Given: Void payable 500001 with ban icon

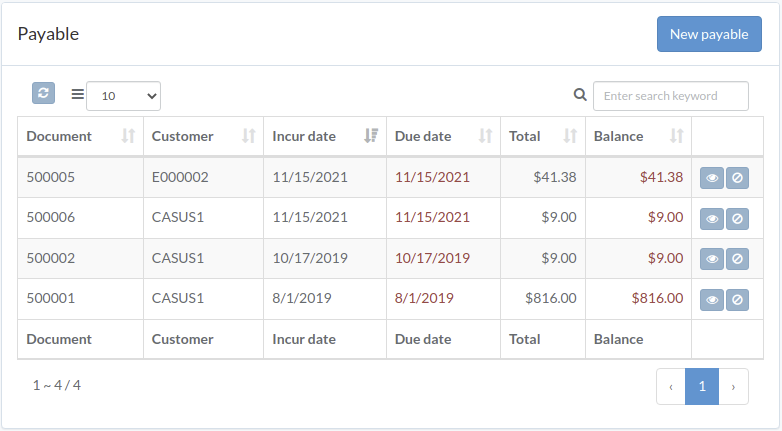Looking at the screenshot, I should pyautogui.click(x=737, y=300).
